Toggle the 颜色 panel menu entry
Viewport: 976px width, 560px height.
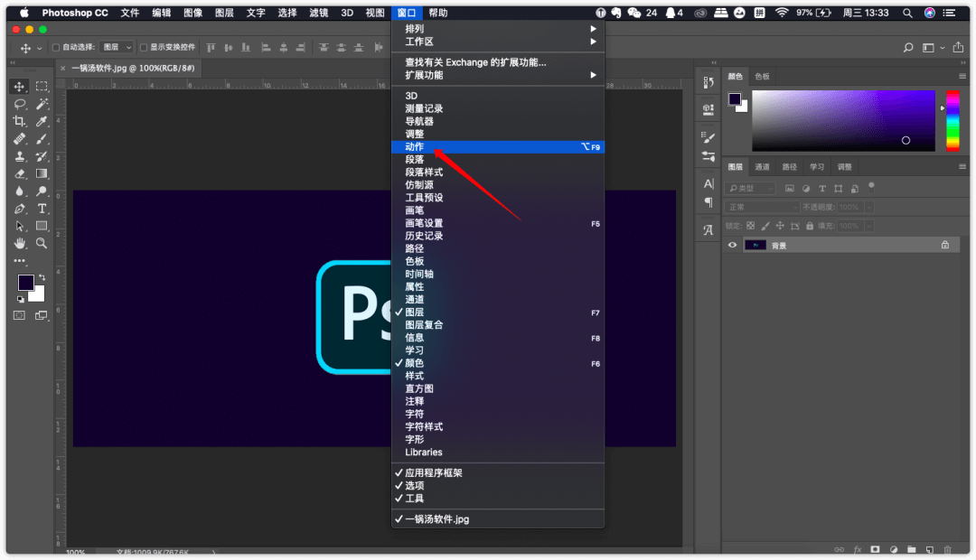(497, 363)
